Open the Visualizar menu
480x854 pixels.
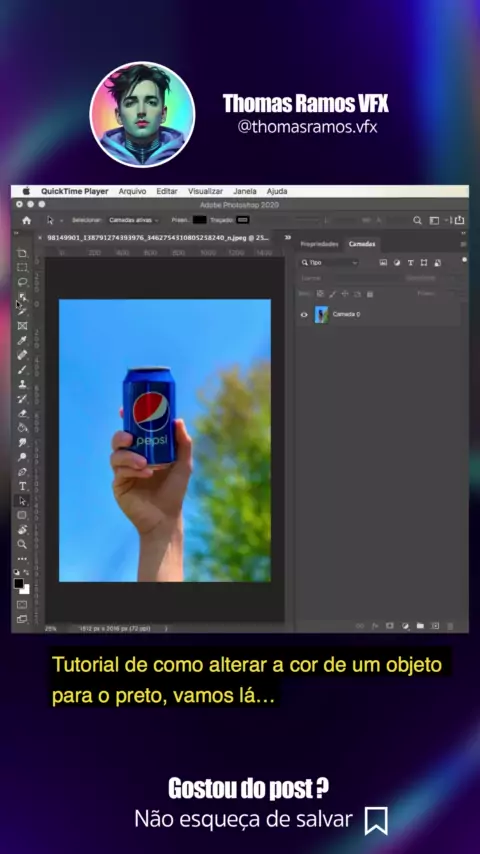pos(205,191)
